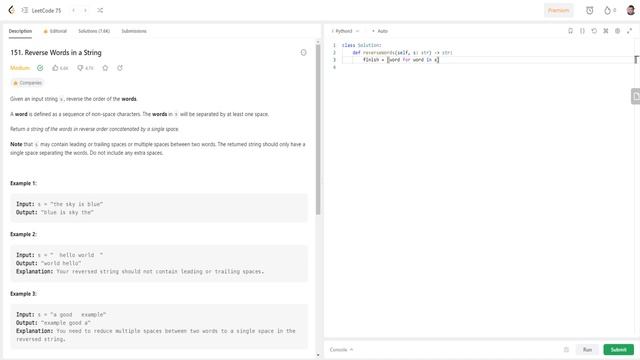Click the description panel vertical scrollbar
This screenshot has width=640, height=360.
click(318, 129)
